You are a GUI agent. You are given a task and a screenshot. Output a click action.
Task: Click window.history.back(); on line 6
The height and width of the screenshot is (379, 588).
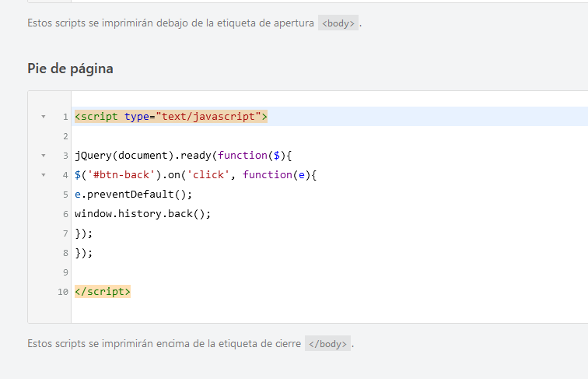click(x=143, y=214)
